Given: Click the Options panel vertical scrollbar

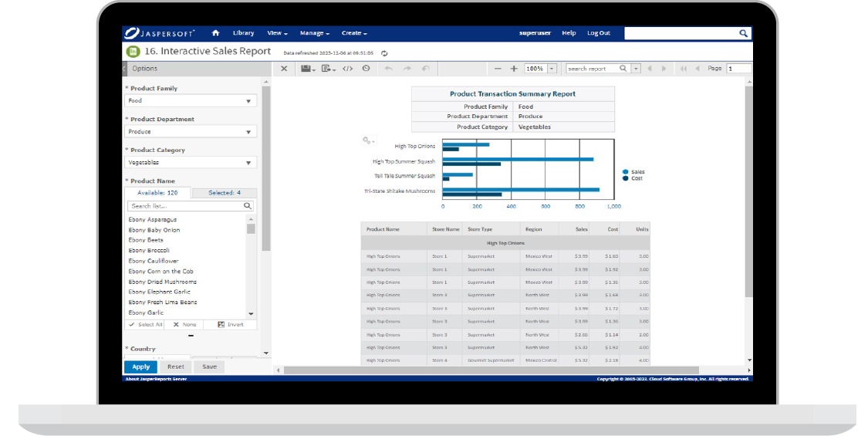Looking at the screenshot, I should coord(265,168).
